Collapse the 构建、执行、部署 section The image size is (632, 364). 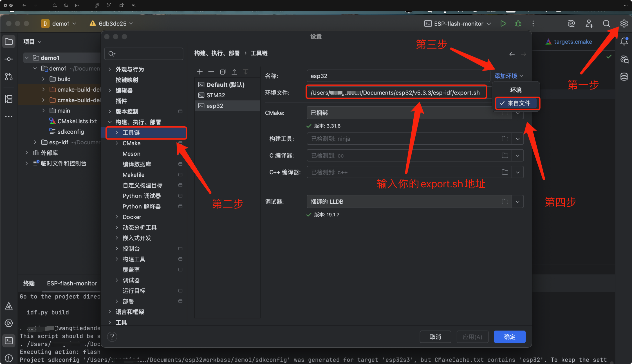[110, 122]
